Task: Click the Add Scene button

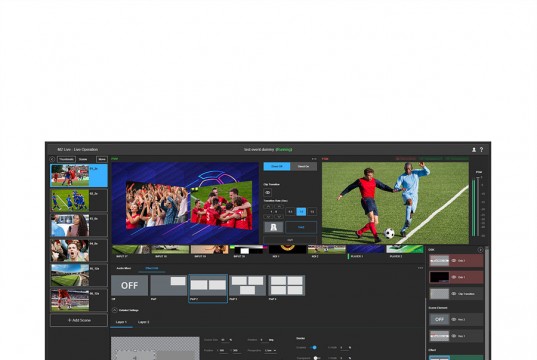Action: (x=79, y=320)
